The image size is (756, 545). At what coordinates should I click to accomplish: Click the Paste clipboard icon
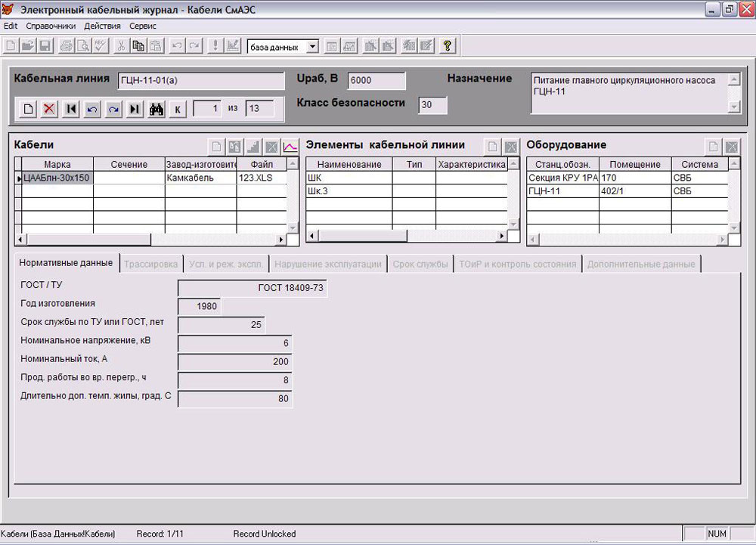(x=156, y=46)
